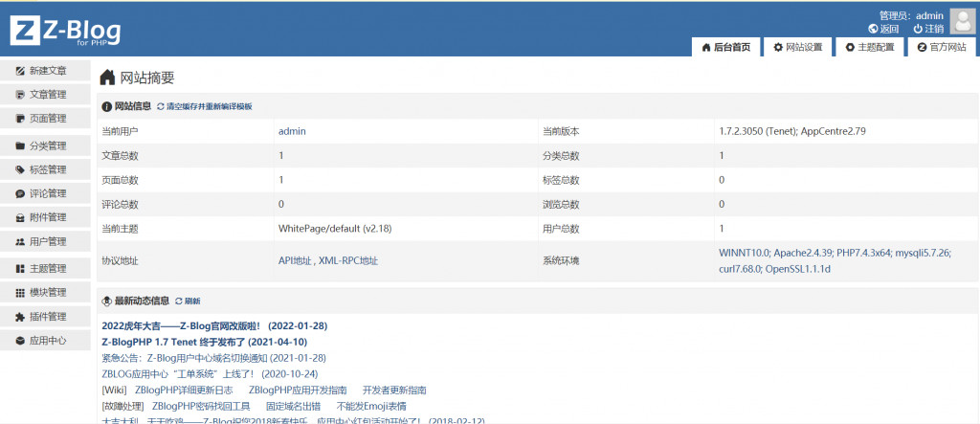Open 标签管理 in sidebar
Viewport: 980px width, 424px height.
pyautogui.click(x=44, y=169)
